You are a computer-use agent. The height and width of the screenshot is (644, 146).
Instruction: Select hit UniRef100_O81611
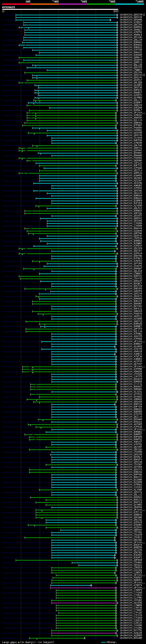tap(131, 565)
